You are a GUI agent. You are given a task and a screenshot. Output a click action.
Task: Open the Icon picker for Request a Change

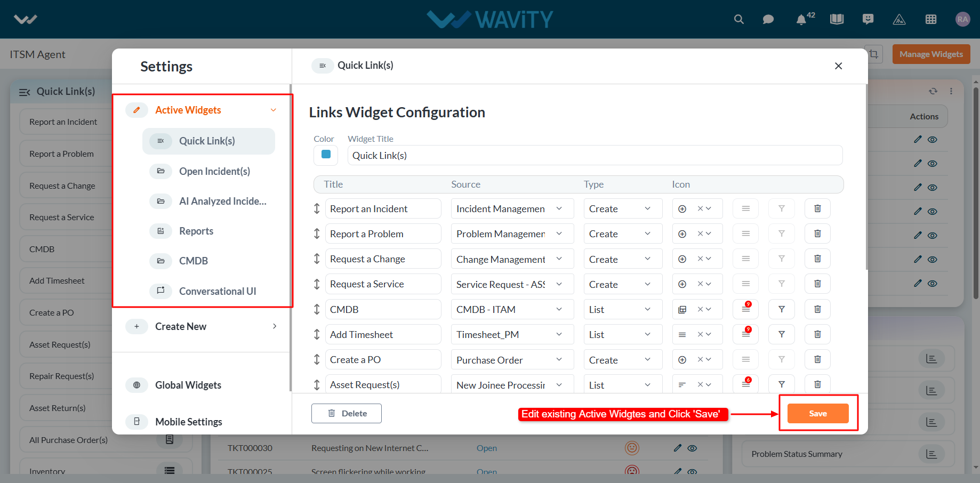click(x=697, y=259)
